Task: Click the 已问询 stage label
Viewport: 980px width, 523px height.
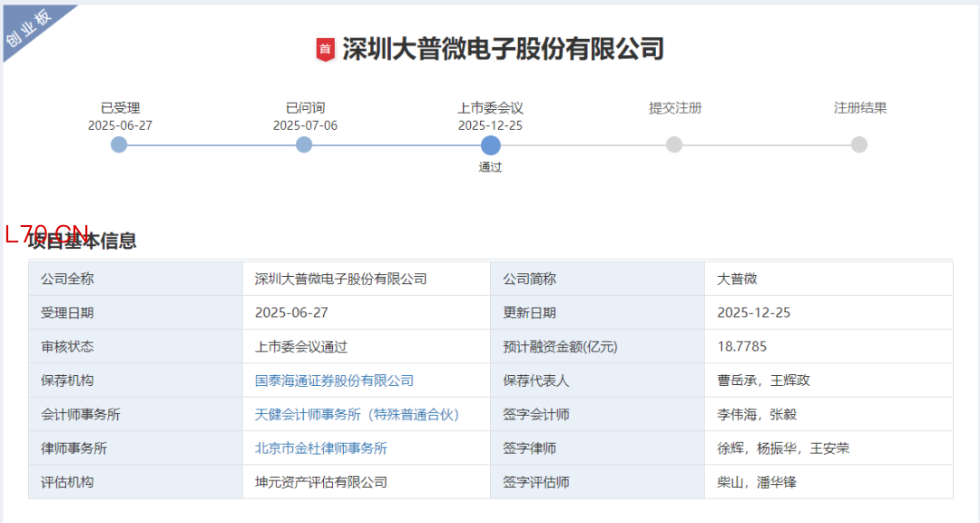Action: click(x=305, y=108)
